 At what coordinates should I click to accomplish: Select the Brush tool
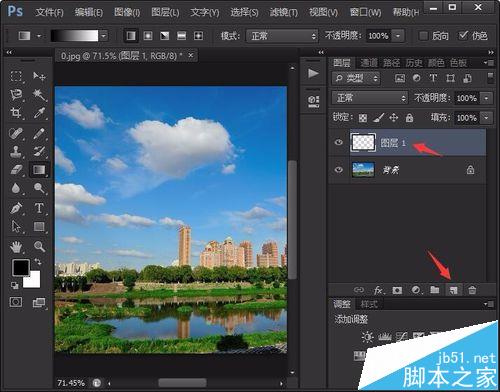(x=39, y=133)
